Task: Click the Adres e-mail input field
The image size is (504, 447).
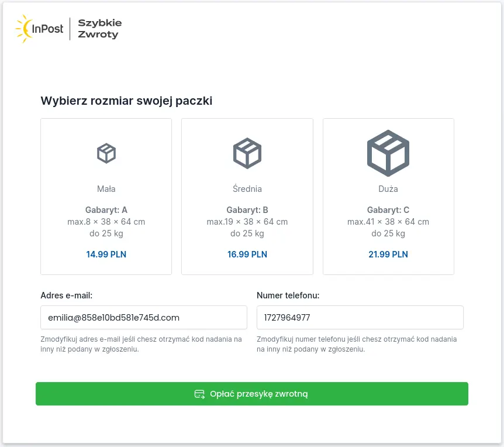Action: point(144,317)
